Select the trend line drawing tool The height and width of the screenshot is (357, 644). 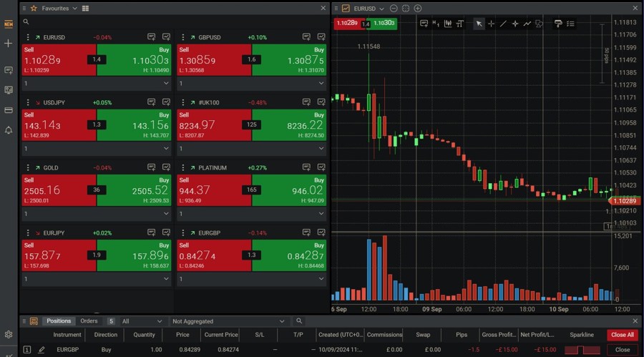(x=503, y=24)
